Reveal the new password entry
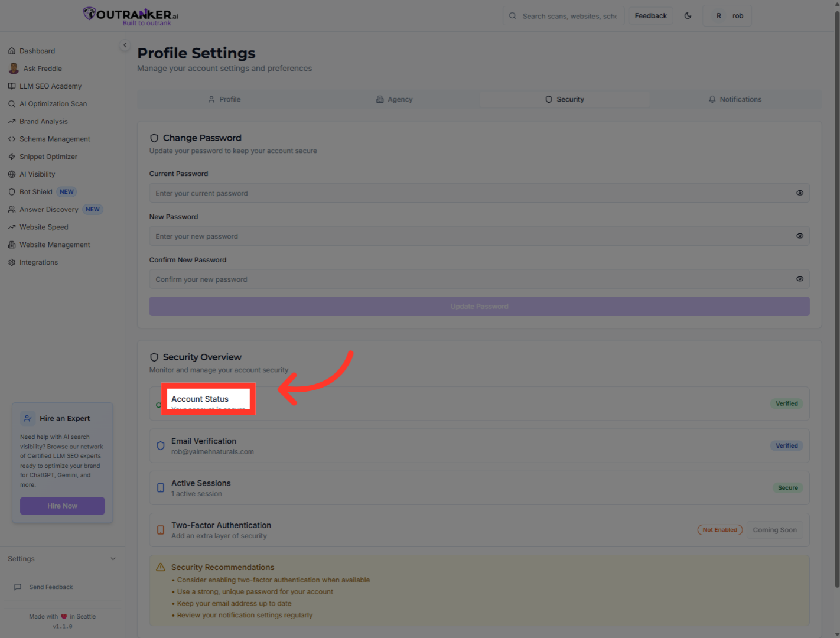840x638 pixels. pos(800,236)
